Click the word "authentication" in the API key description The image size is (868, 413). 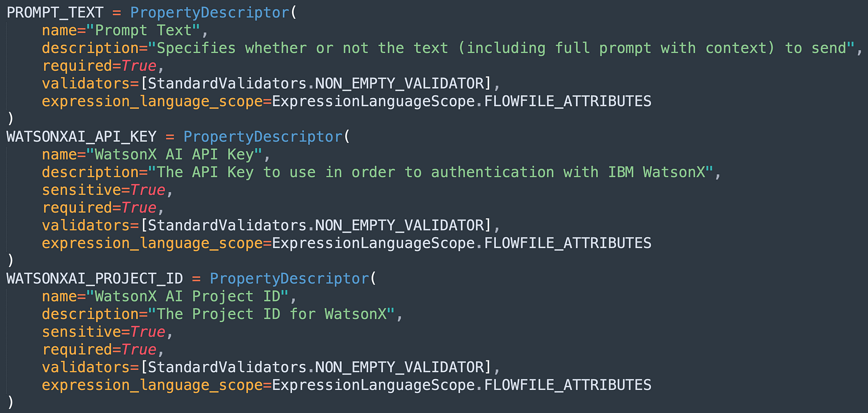(493, 172)
